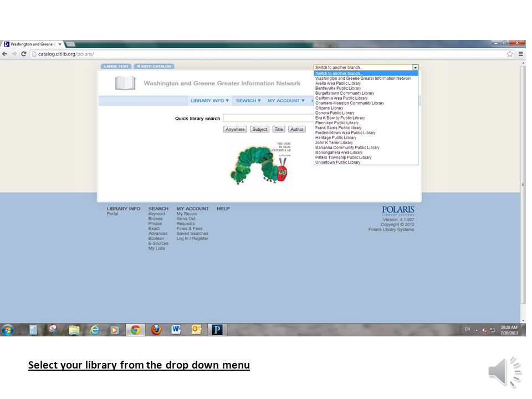
Task: Choose Marianna Community Public Library
Action: coord(366,147)
